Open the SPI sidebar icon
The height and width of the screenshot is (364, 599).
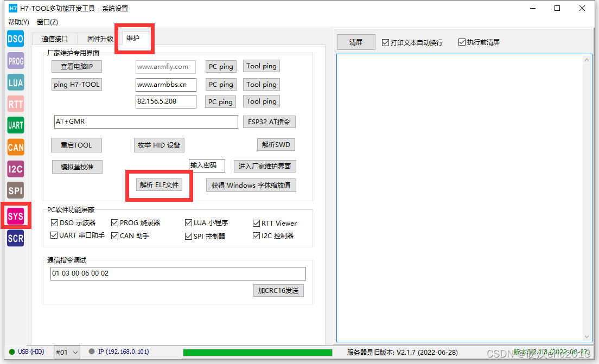tap(16, 190)
